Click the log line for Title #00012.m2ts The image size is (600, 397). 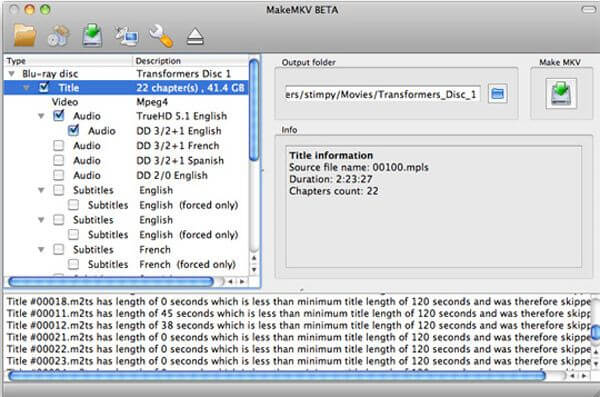tap(299, 325)
